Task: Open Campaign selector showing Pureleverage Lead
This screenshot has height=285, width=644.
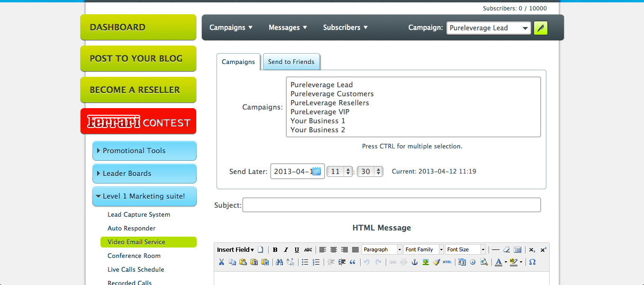Action: coord(489,28)
